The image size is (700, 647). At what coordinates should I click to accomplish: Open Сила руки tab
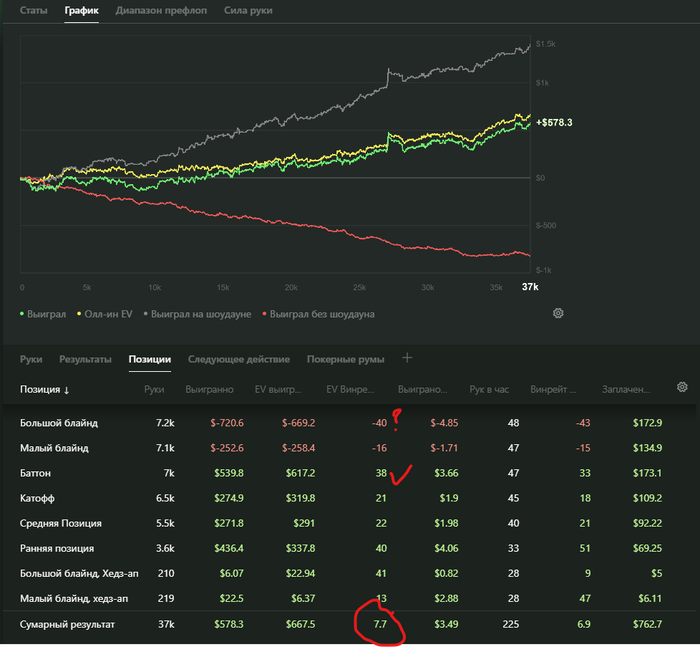tap(248, 10)
